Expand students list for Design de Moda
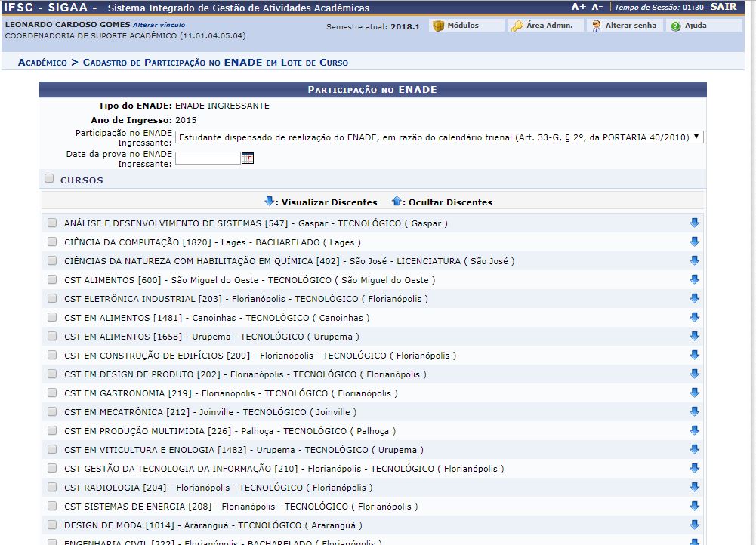The image size is (756, 545). (694, 525)
